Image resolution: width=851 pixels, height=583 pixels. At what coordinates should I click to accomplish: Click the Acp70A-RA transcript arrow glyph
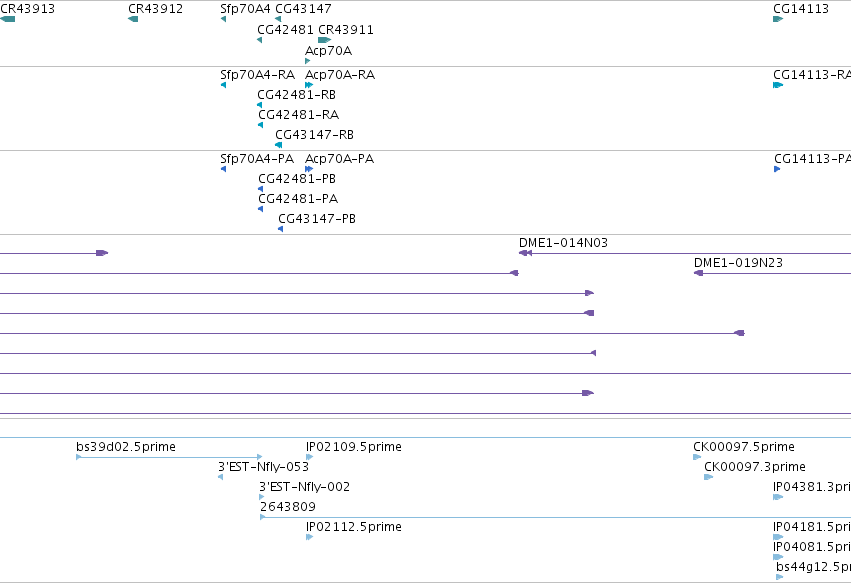309,85
